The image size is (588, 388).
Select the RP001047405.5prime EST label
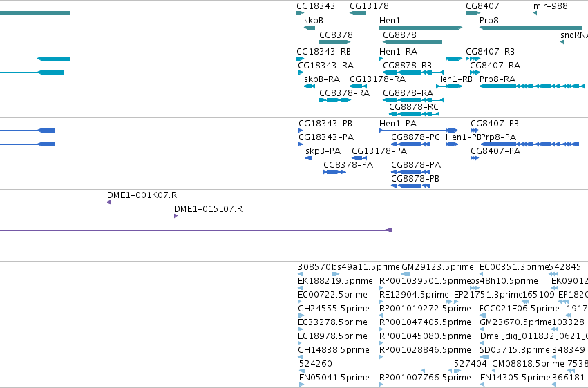425,322
